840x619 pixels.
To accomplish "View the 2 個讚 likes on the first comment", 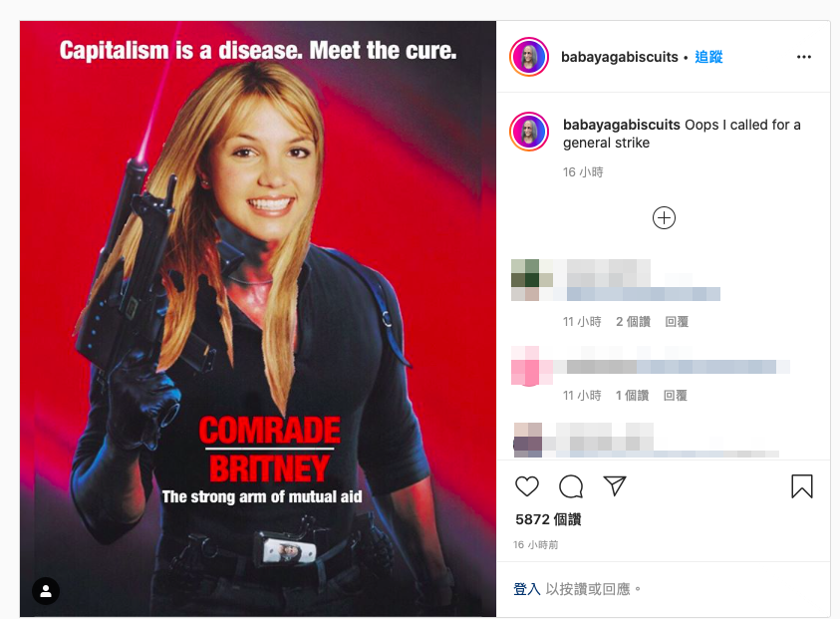I will [x=633, y=322].
